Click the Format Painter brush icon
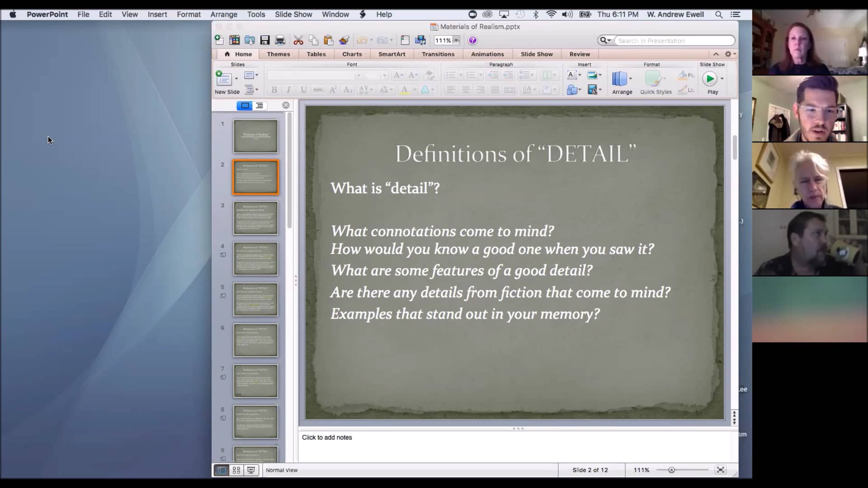Viewport: 868px width, 488px height. coord(344,40)
